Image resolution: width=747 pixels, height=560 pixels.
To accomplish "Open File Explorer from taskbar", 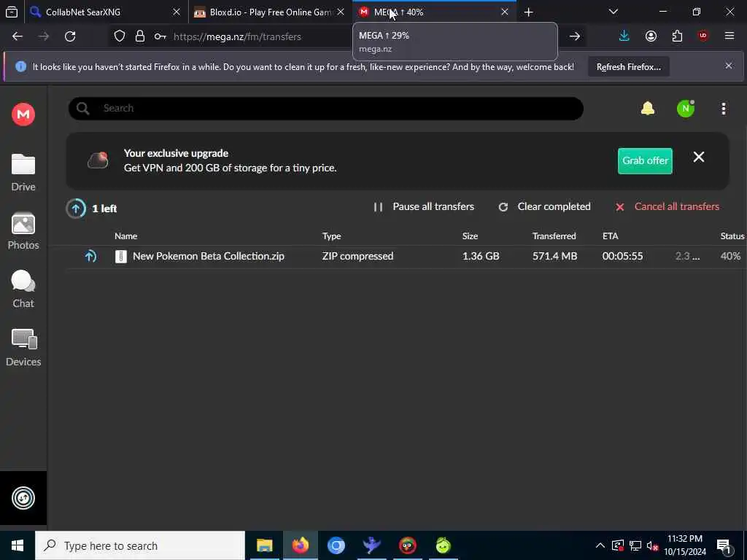I will [264, 545].
